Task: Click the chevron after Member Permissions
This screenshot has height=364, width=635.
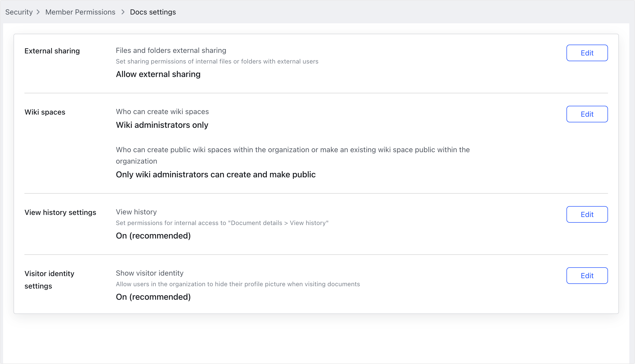Action: coord(123,12)
